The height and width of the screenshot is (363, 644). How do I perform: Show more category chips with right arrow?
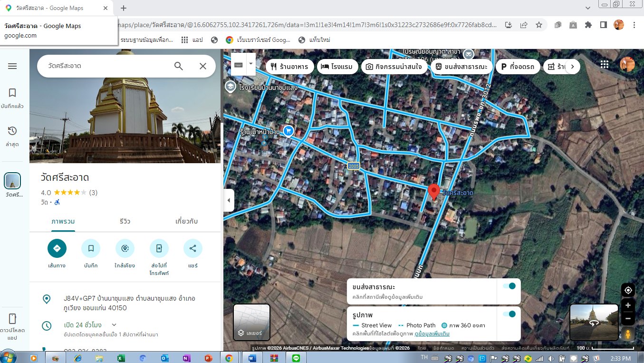tap(572, 67)
